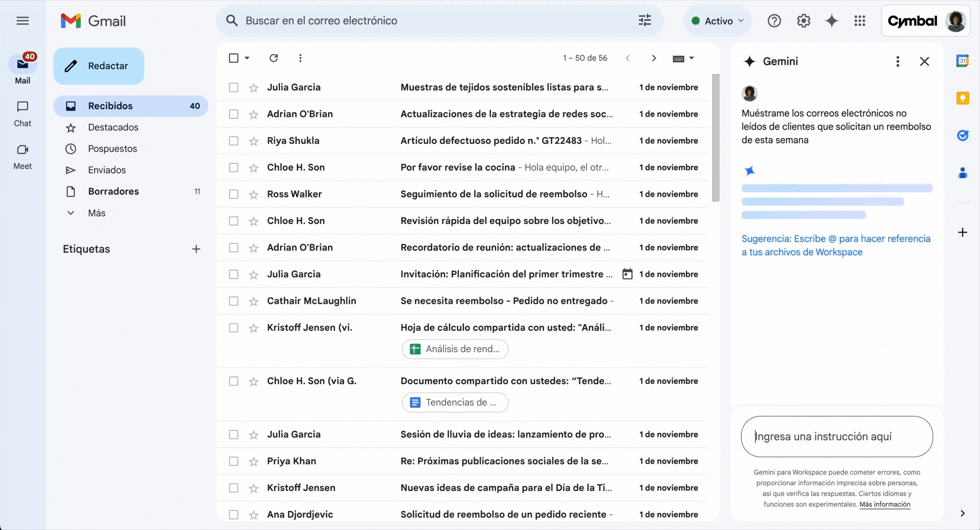Open the Borradores folder

[x=131, y=191]
